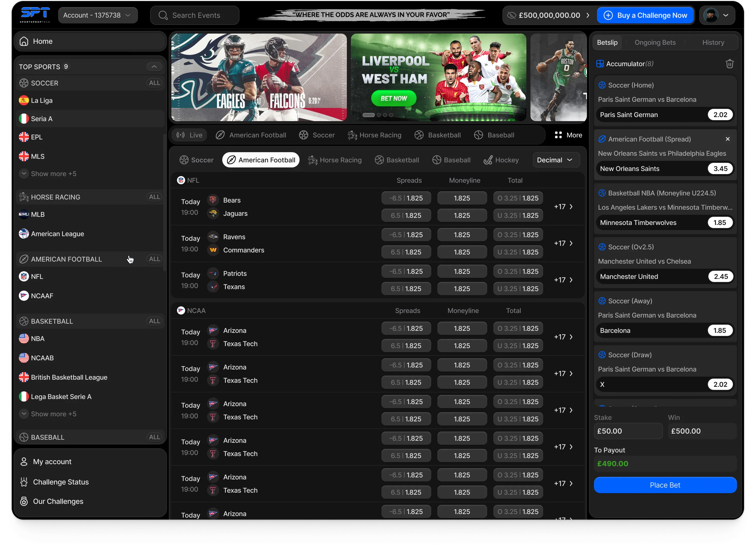
Task: Select the Baseball tab in the top sport bar
Action: pos(494,135)
